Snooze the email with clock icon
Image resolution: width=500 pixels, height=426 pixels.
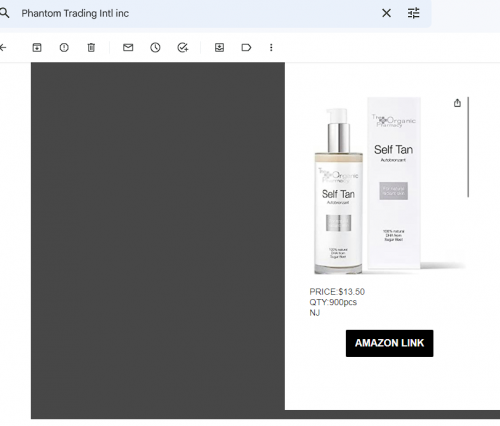click(x=155, y=48)
